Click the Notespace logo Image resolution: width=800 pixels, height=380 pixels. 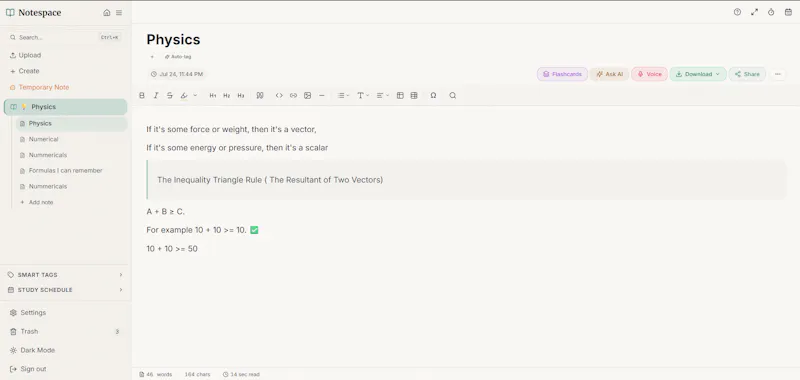click(33, 13)
